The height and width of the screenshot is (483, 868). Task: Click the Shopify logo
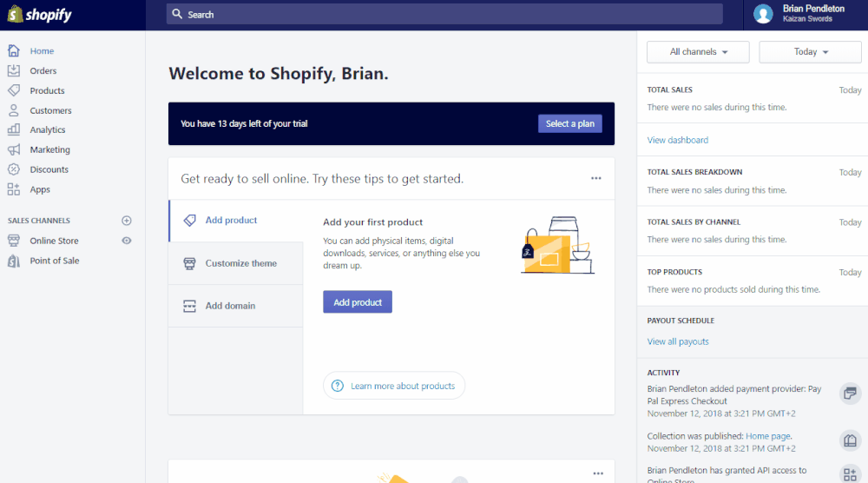(x=39, y=15)
